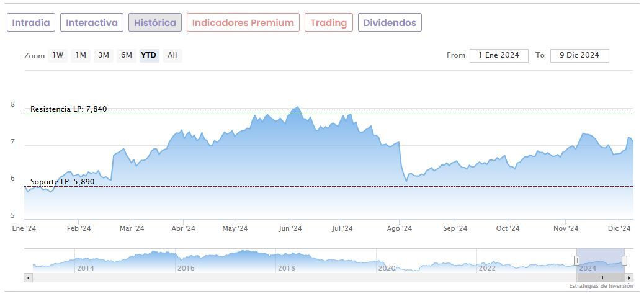The height and width of the screenshot is (296, 644).
Task: Switch to the Interactiva tab
Action: pos(92,23)
